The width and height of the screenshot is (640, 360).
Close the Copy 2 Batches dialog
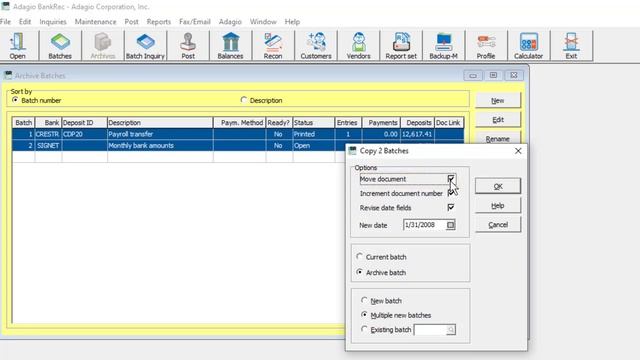[x=518, y=151]
